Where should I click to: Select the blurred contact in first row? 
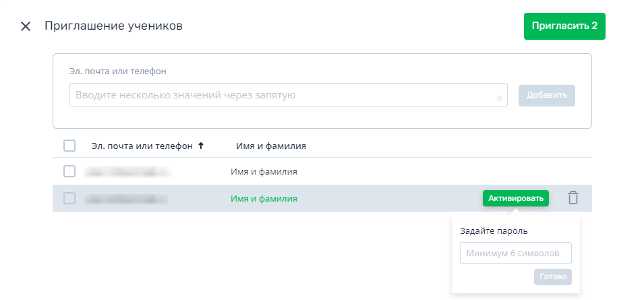pos(127,171)
